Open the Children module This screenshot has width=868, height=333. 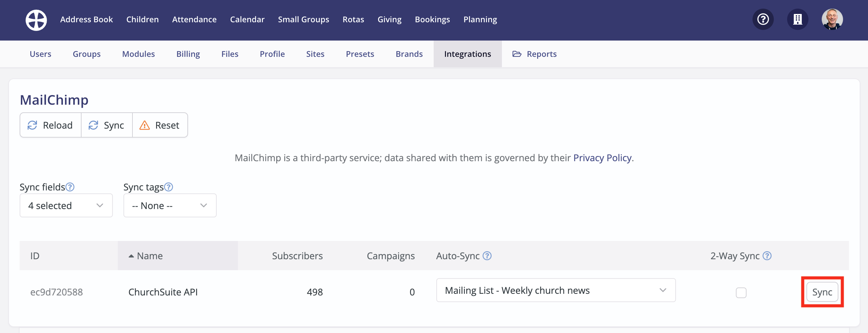click(x=142, y=20)
